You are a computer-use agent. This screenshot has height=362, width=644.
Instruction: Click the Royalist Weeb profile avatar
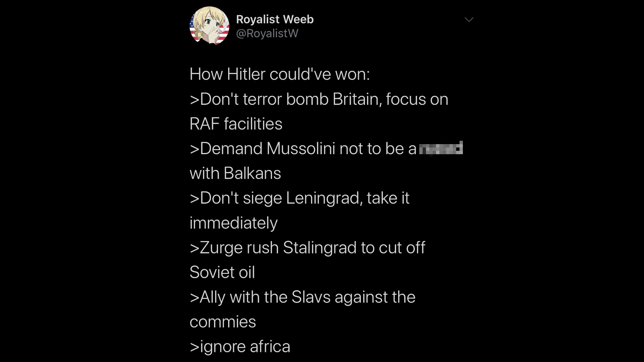[209, 26]
